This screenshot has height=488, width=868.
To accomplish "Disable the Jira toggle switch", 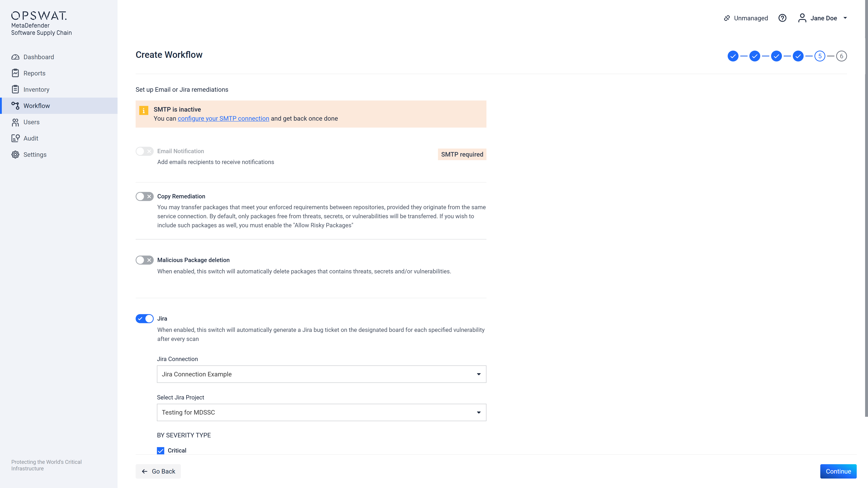I will [145, 319].
